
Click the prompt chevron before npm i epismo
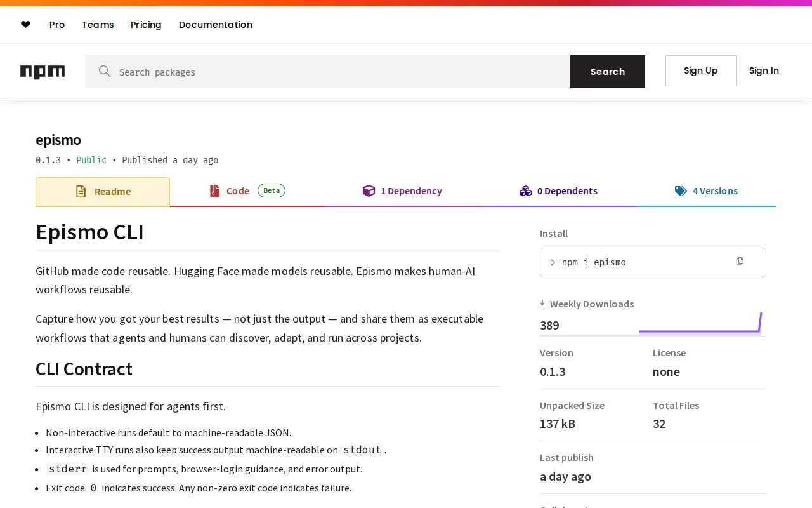[x=553, y=262]
